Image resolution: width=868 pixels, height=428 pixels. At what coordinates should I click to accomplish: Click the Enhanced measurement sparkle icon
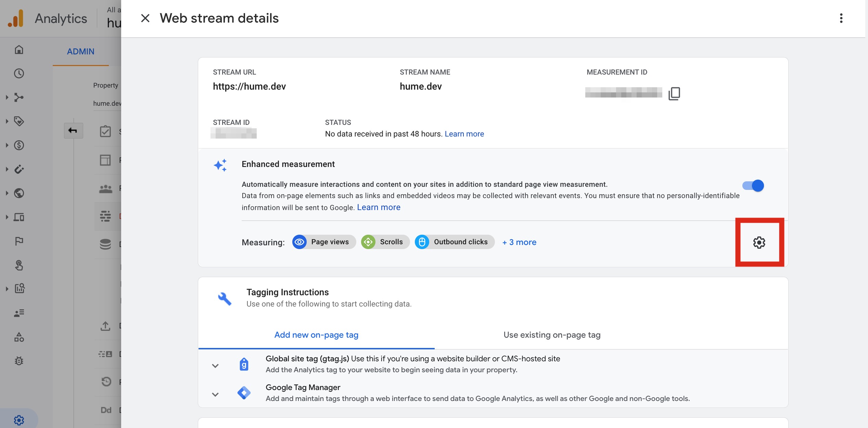[220, 165]
